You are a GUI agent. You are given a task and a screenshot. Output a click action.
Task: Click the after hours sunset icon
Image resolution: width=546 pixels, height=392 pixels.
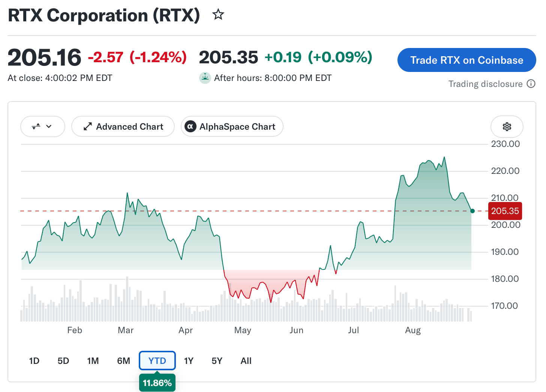(205, 78)
